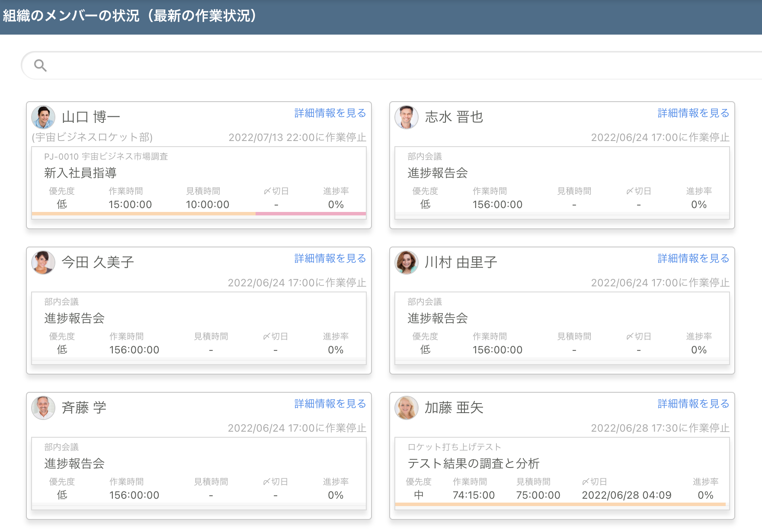Click the PJ-0010 宇宙ビジネス市場調査 project label
The width and height of the screenshot is (762, 532).
(106, 157)
